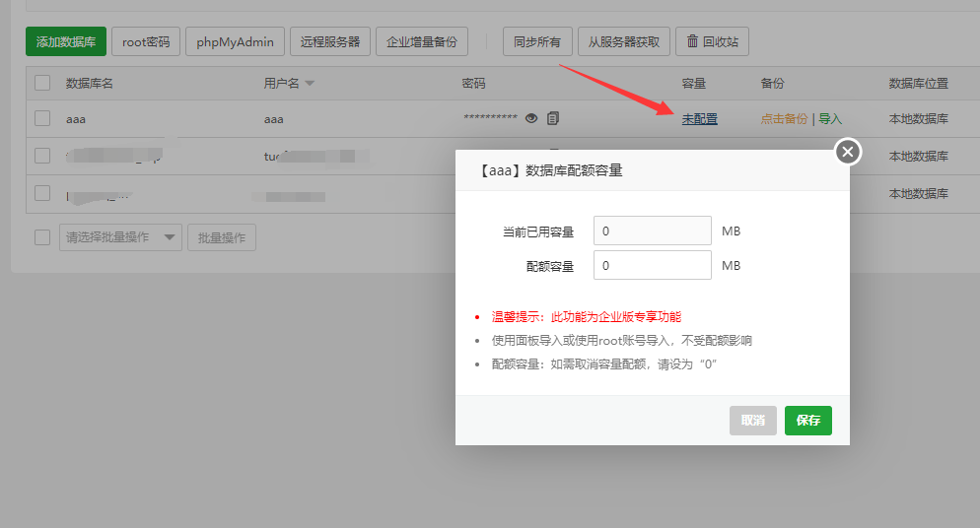The image size is (980, 528).
Task: Cancel the quota dialog with 取消
Action: (752, 420)
